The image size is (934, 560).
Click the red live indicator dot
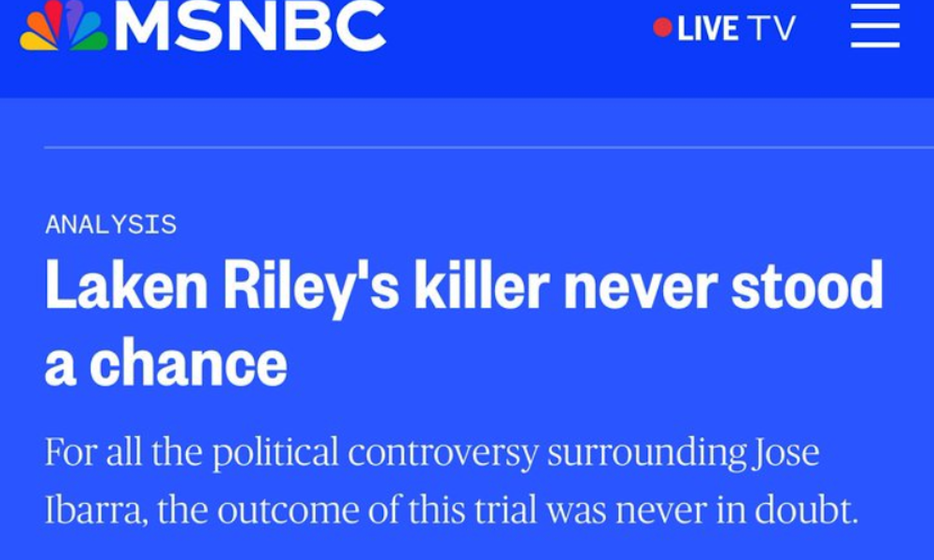662,27
